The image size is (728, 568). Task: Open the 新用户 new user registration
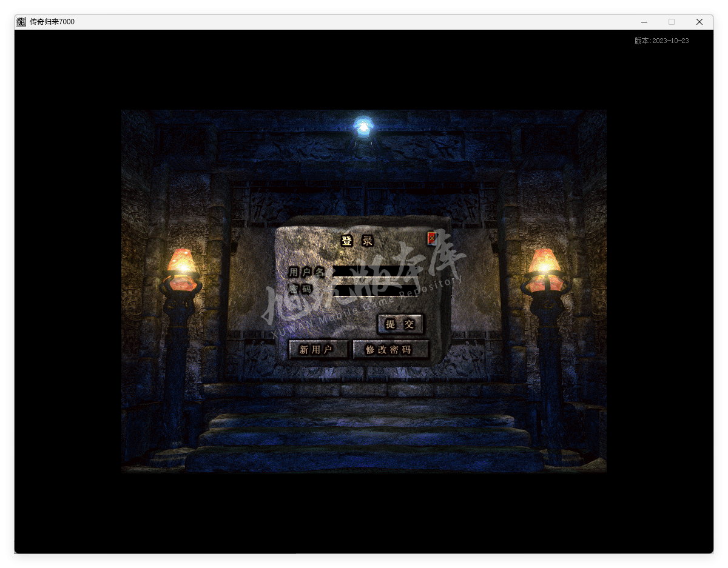(x=318, y=350)
